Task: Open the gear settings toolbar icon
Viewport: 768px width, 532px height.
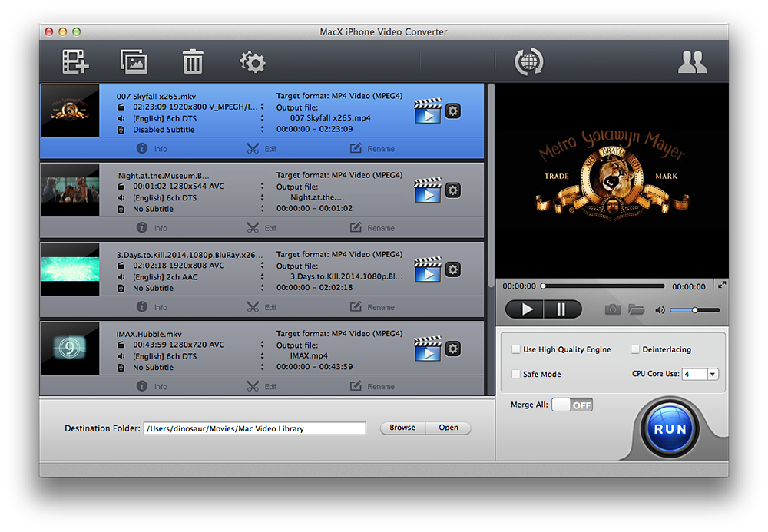Action: (x=252, y=62)
